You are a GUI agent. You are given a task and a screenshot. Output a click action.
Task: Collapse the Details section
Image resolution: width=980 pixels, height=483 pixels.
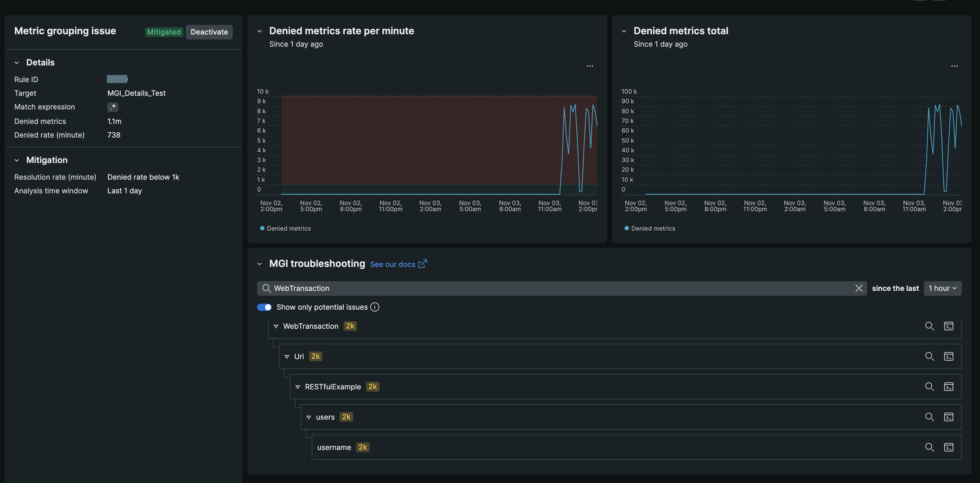coord(17,62)
